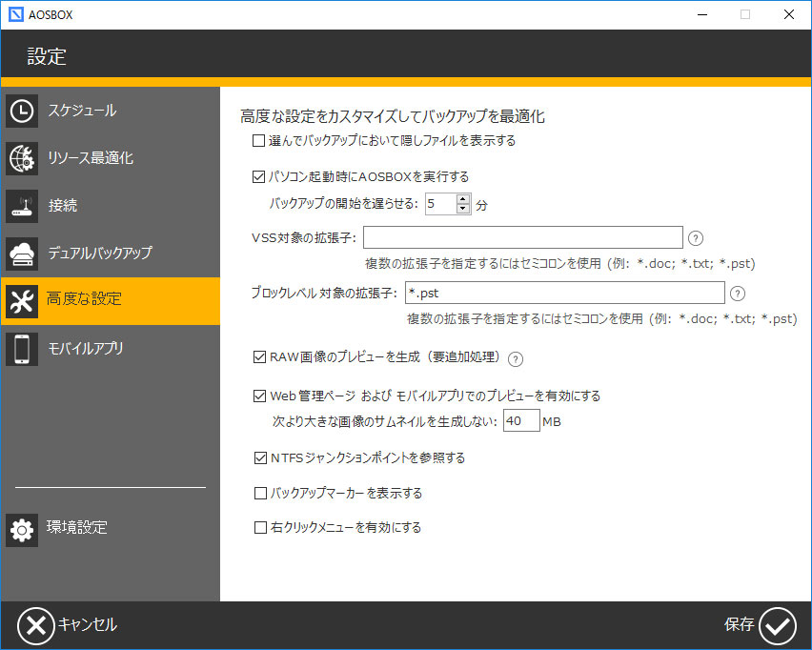The image size is (812, 650).
Task: Click the 保存 button label
Action: click(739, 624)
